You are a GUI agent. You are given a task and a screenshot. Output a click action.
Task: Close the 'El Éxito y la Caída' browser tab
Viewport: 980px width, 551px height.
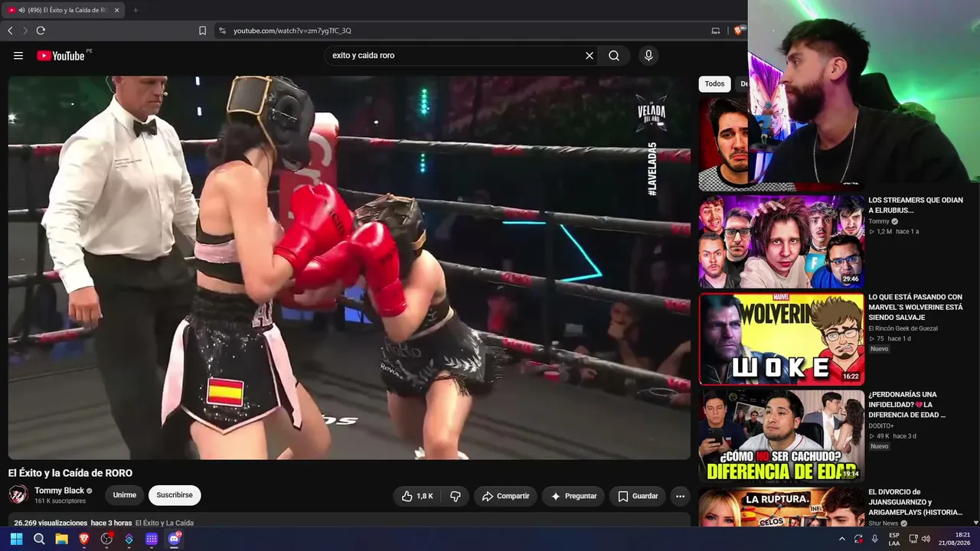117,10
